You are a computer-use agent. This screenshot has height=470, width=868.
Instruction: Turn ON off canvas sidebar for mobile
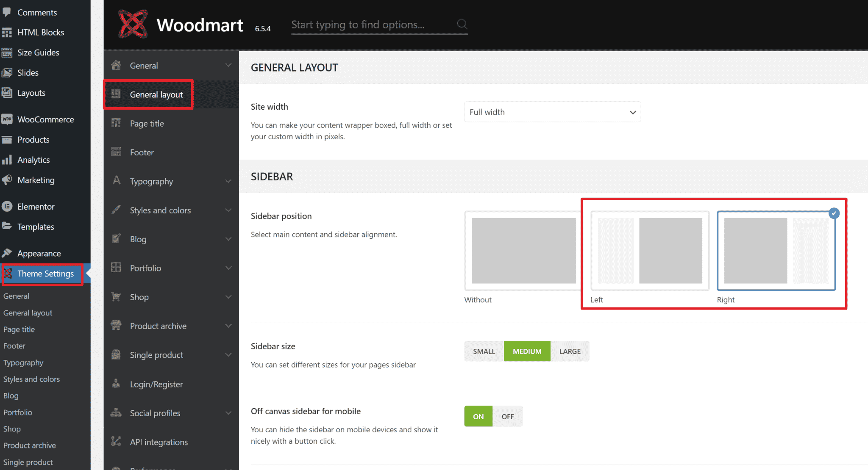click(478, 416)
